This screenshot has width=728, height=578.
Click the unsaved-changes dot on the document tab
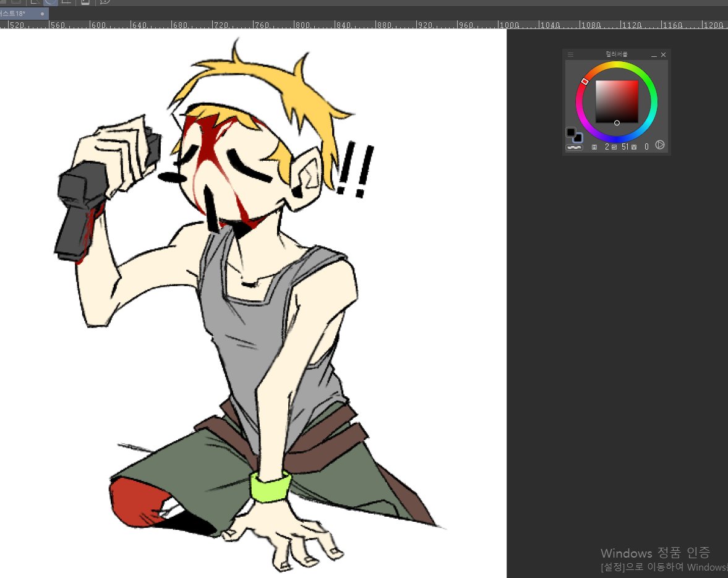[x=42, y=14]
